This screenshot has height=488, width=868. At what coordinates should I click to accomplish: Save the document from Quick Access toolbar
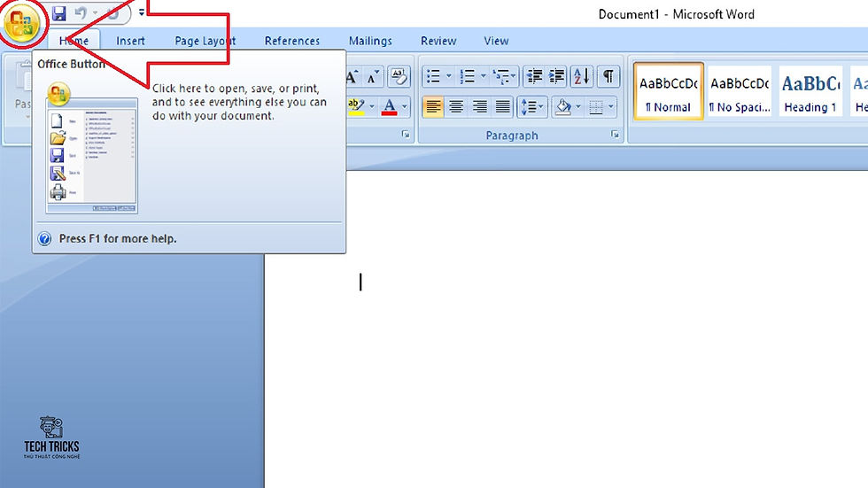58,12
